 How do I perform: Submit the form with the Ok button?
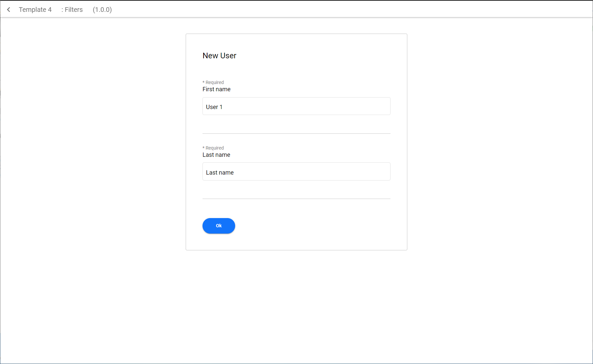pyautogui.click(x=219, y=226)
